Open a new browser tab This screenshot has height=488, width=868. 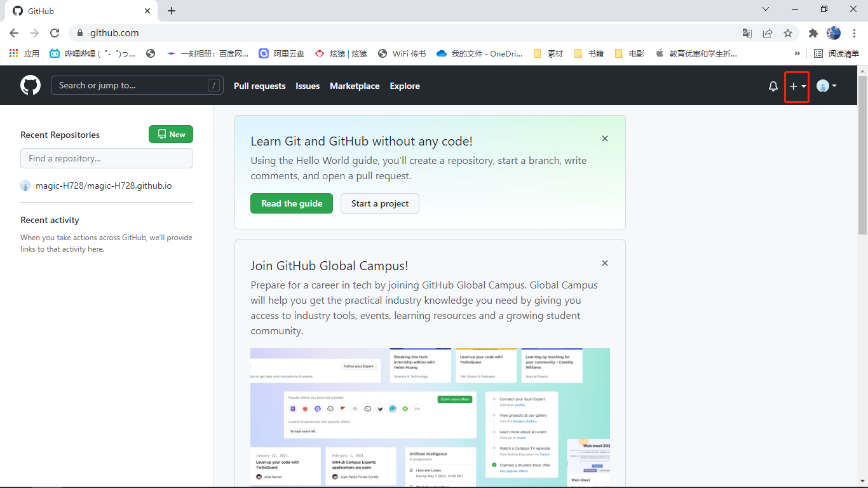pos(172,11)
